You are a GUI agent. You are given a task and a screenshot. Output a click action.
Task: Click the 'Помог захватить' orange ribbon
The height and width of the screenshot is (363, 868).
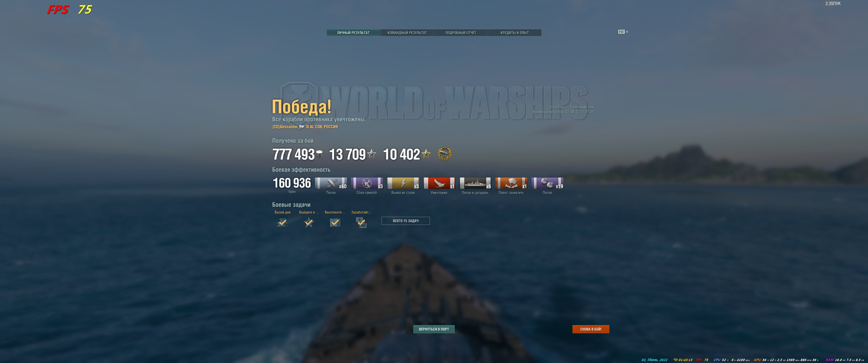tap(511, 183)
